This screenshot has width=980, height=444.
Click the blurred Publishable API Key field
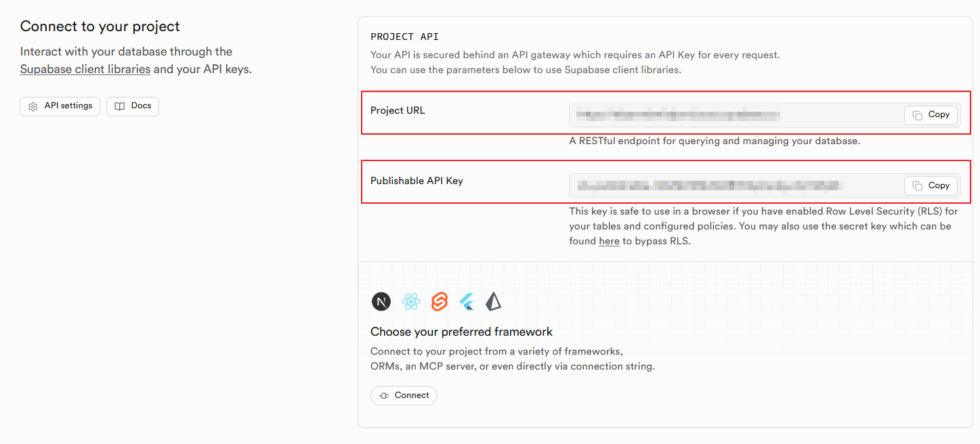pyautogui.click(x=704, y=185)
